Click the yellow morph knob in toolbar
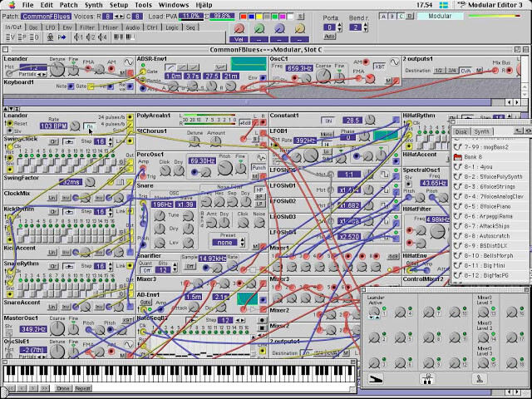Screen dimensions: 532x399 300,29
